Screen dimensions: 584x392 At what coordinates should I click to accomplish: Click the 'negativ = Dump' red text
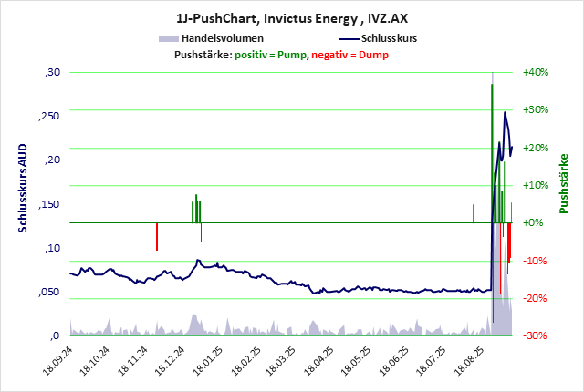[x=350, y=55]
